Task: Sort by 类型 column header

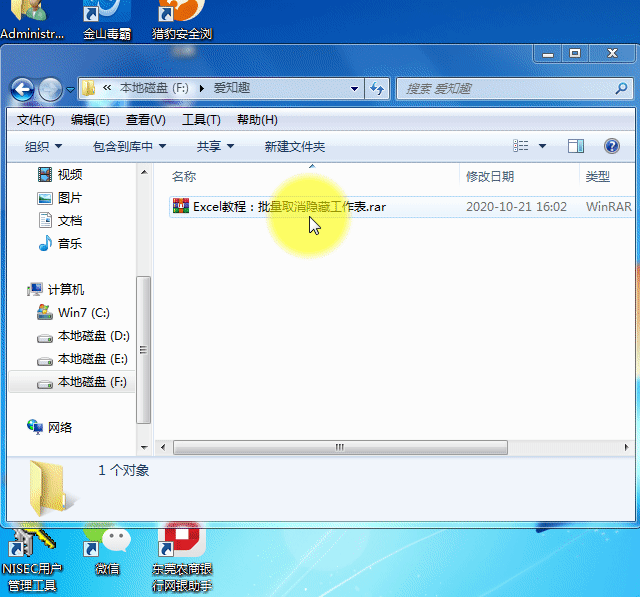Action: pyautogui.click(x=598, y=177)
